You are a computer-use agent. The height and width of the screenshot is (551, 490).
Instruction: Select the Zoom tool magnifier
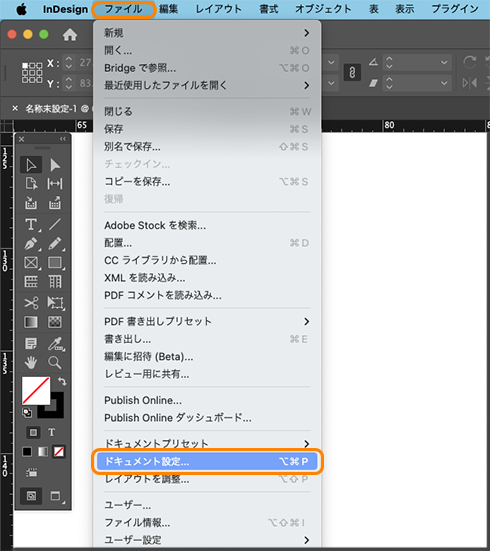click(55, 362)
